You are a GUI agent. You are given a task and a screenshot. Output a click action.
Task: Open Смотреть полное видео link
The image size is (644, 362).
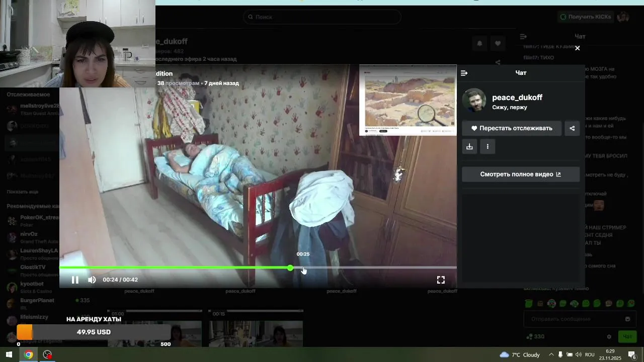[x=521, y=174]
